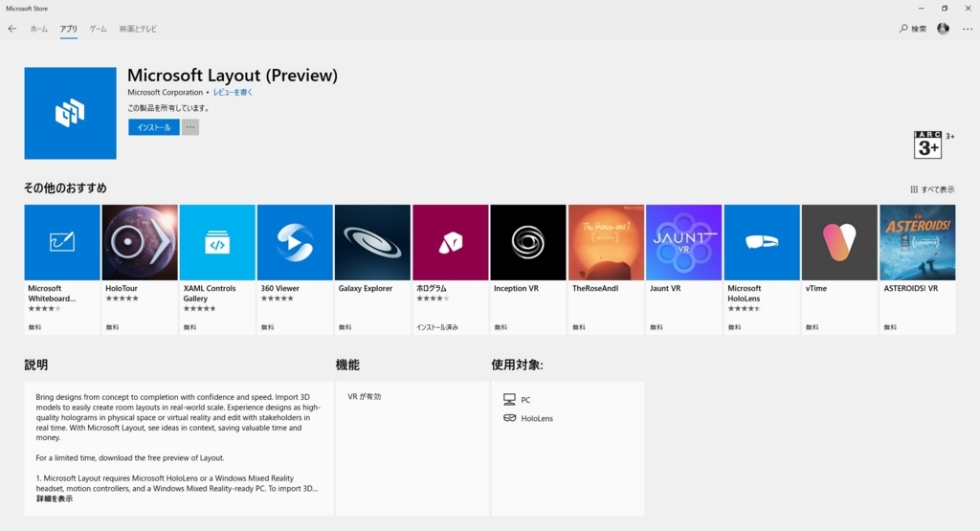This screenshot has width=980, height=531.
Task: Open the ellipsis menu beside インストール
Action: tap(190, 127)
